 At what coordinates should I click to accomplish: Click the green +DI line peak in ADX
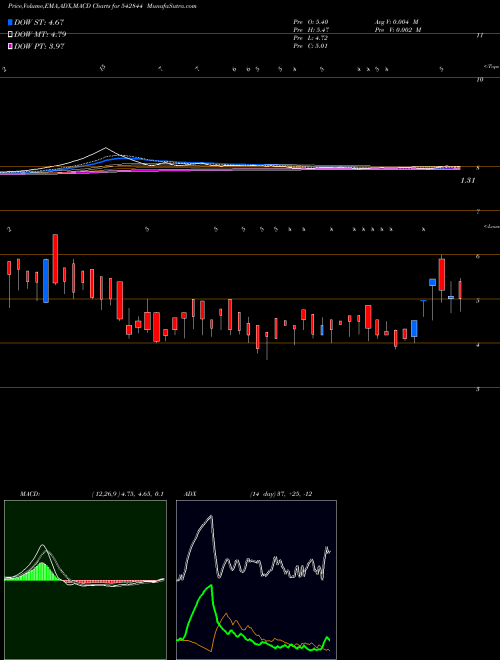click(x=210, y=587)
